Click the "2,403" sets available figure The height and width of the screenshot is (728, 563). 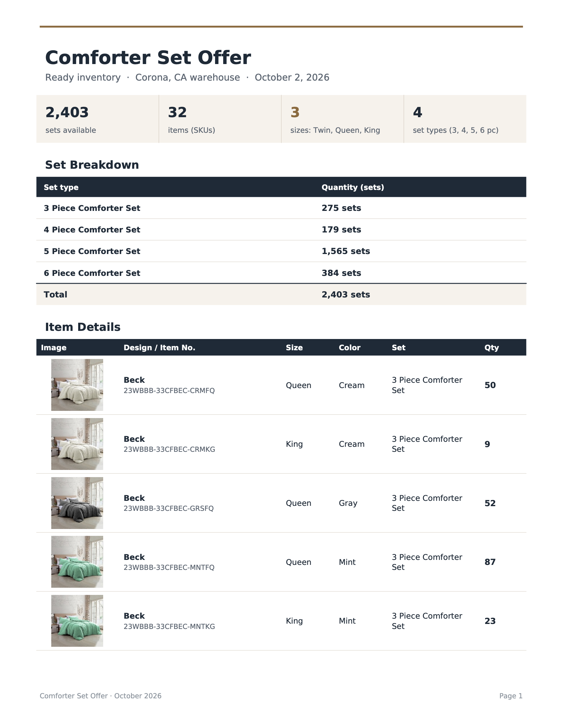coord(67,112)
